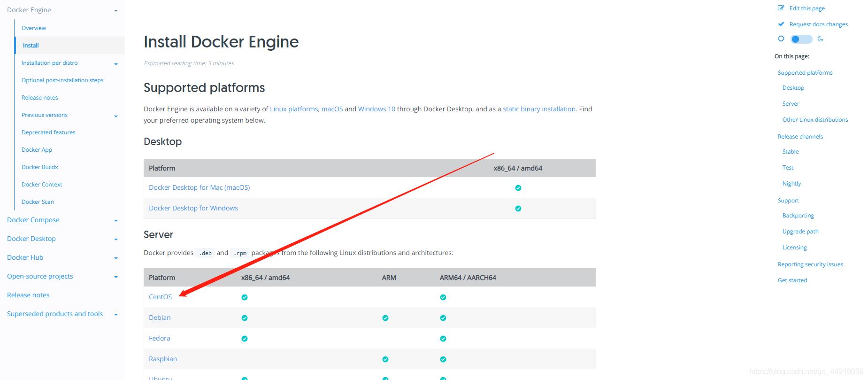Open Docker Desktop for Windows link
The width and height of the screenshot is (868, 380).
pyautogui.click(x=193, y=208)
